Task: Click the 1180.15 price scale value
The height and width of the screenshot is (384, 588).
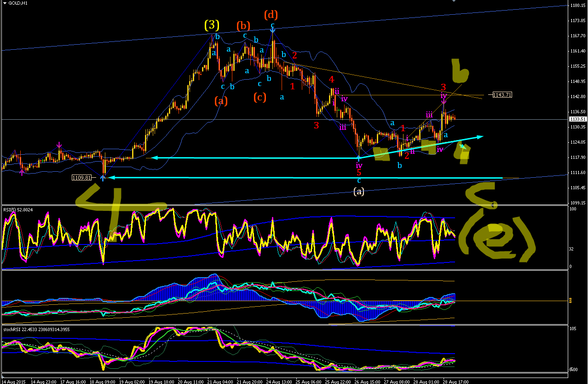Action: [x=577, y=6]
